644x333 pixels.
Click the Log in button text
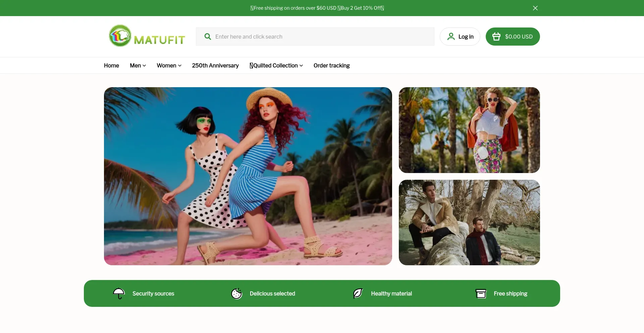click(466, 37)
